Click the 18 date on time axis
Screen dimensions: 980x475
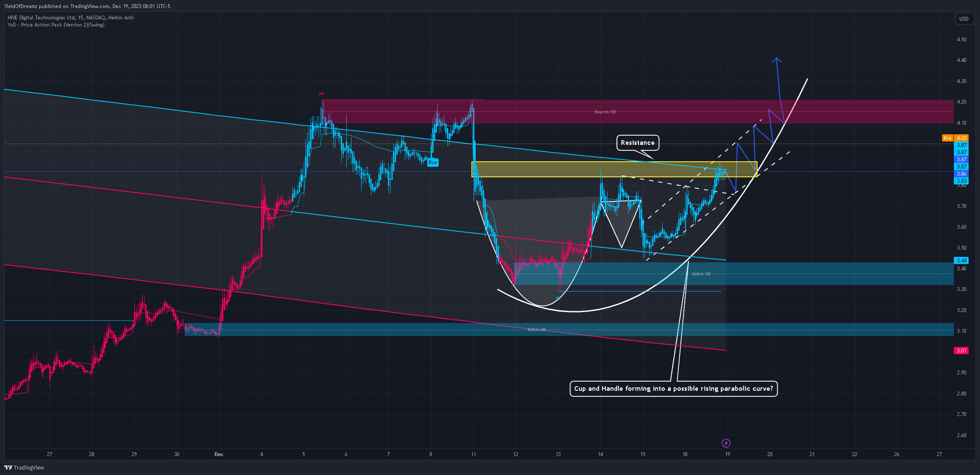tap(685, 454)
